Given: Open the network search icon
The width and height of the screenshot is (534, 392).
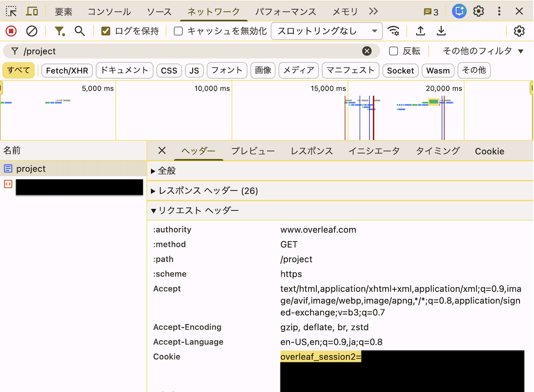Looking at the screenshot, I should [x=79, y=31].
